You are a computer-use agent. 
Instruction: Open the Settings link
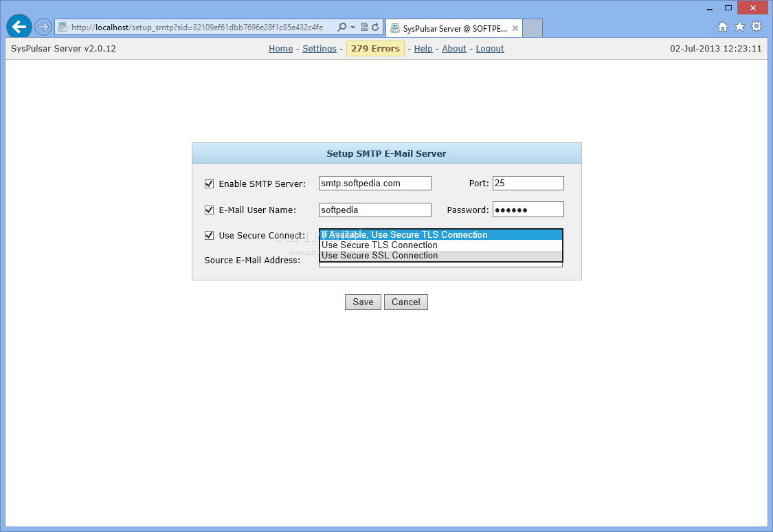point(320,48)
